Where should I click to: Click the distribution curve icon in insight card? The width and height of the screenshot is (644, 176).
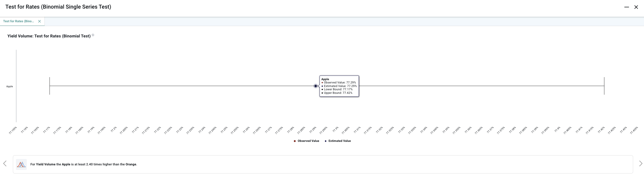pos(21,164)
